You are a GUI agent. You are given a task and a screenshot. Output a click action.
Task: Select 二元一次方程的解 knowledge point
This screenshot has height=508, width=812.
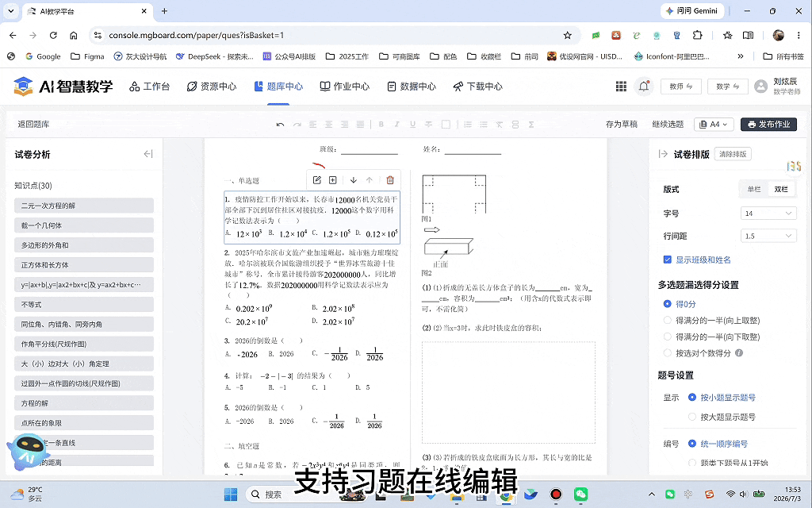[x=84, y=206]
